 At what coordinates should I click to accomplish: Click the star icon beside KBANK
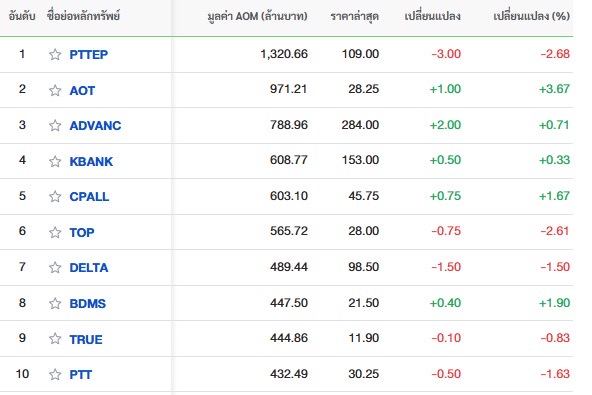click(x=55, y=161)
